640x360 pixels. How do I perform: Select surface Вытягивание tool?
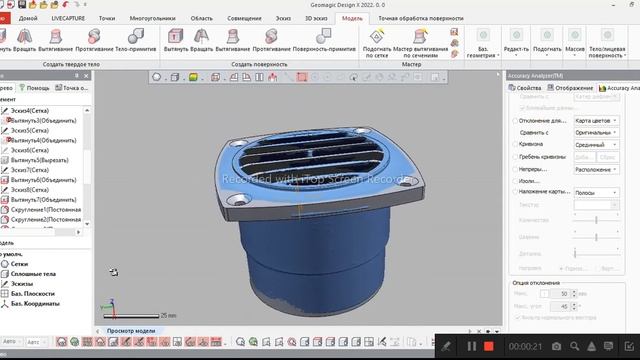pyautogui.click(x=233, y=40)
